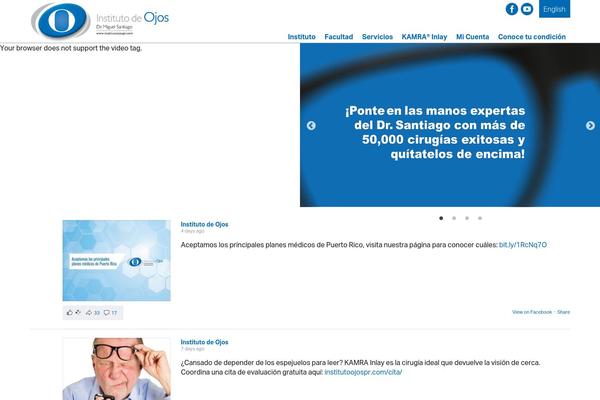
Task: Follow the bit.ly/1RcNq7O link
Action: 523,245
